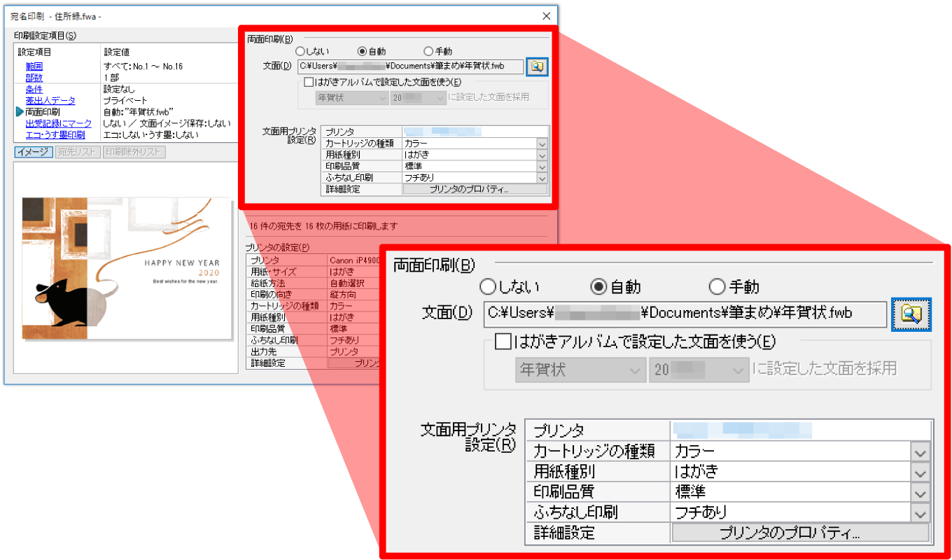
Task: Click the browse file icon in enlarged view
Action: coord(911,314)
